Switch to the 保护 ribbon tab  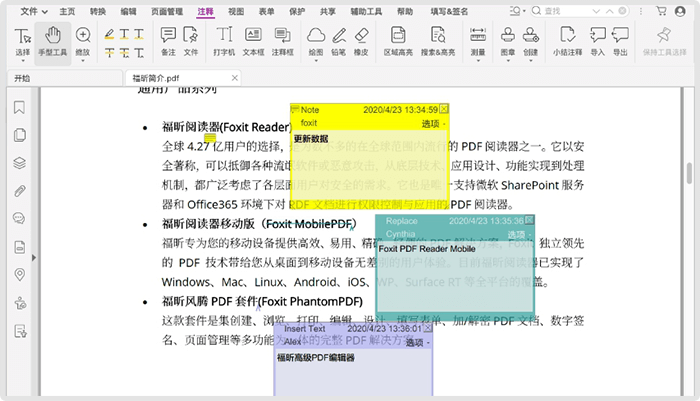[x=297, y=12]
